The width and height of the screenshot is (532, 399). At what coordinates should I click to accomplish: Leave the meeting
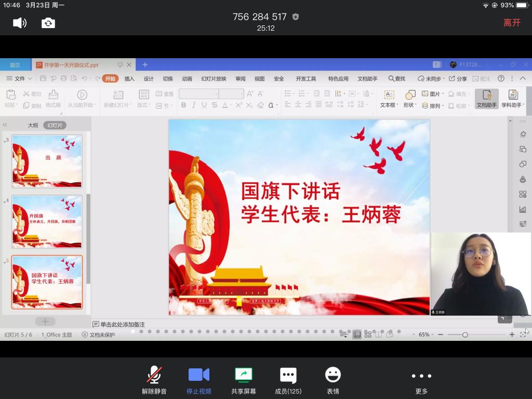pos(511,23)
